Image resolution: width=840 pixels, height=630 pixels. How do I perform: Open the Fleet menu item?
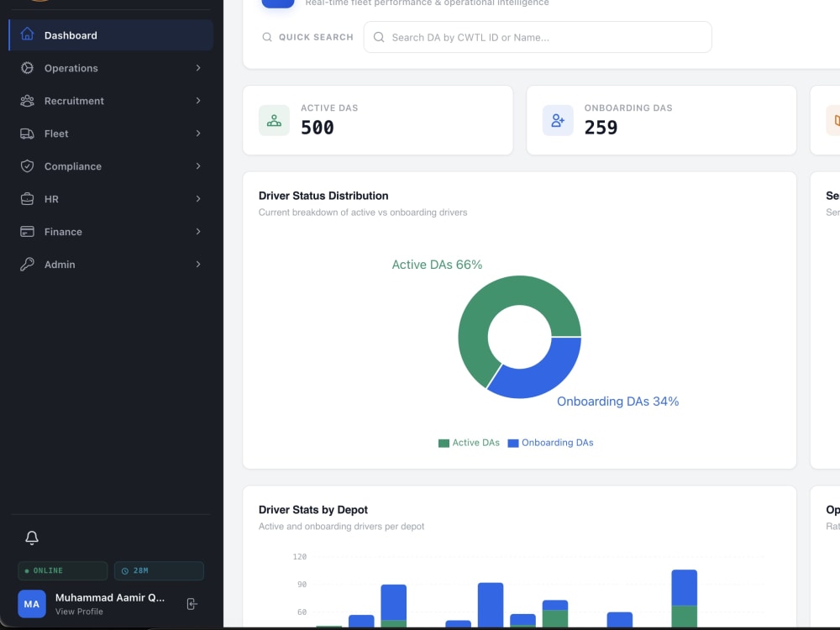(111, 134)
